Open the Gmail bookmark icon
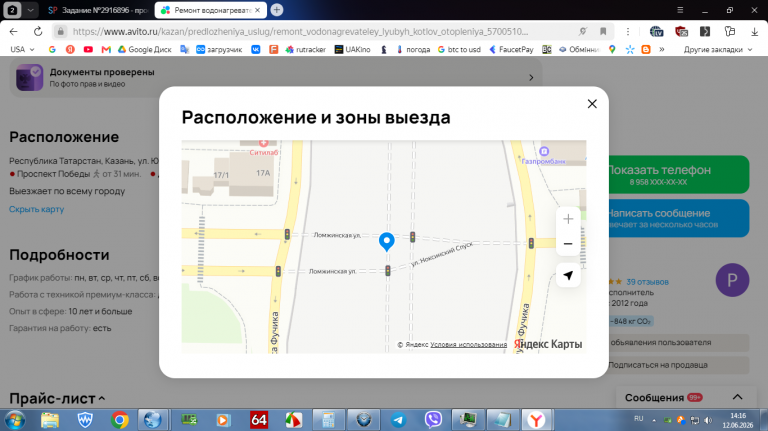 click(106, 49)
